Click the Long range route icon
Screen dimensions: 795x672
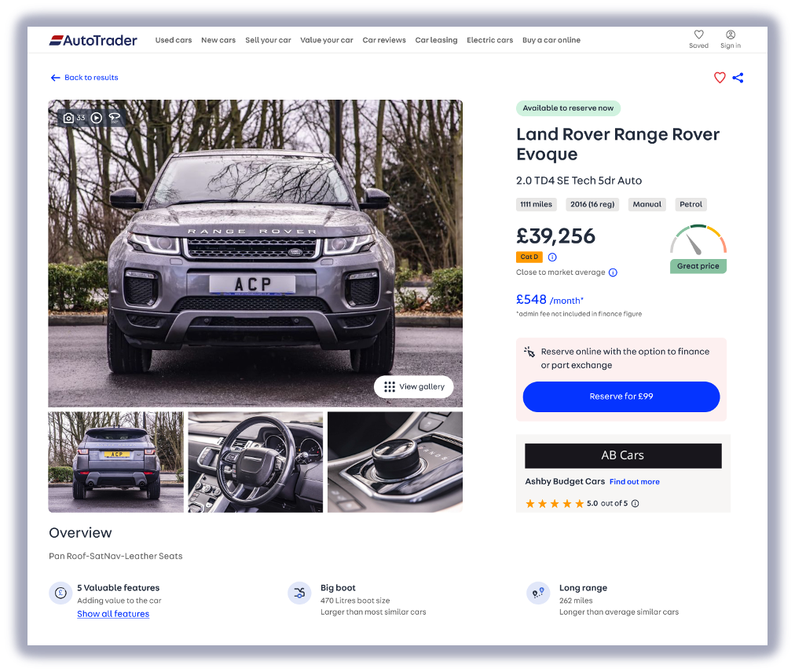coord(538,593)
